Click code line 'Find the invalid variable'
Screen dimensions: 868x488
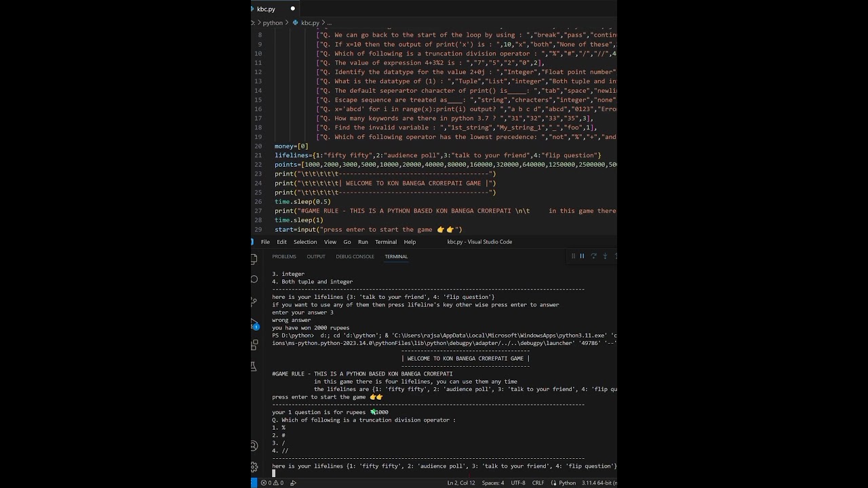(456, 127)
